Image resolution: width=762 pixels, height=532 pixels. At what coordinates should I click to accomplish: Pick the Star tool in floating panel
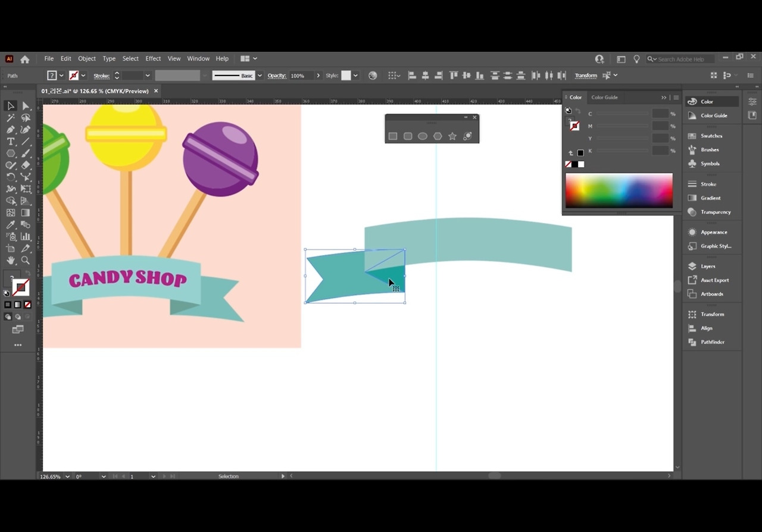452,136
